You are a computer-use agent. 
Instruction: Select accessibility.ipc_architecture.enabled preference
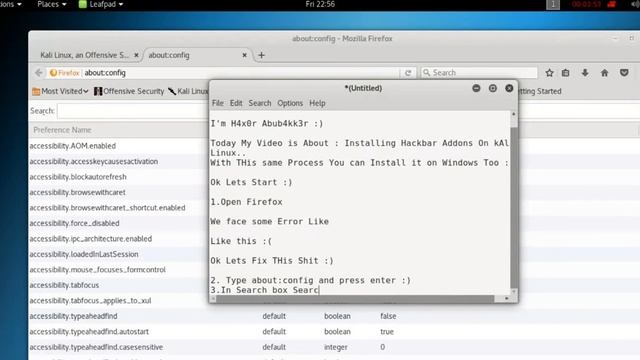click(x=91, y=239)
